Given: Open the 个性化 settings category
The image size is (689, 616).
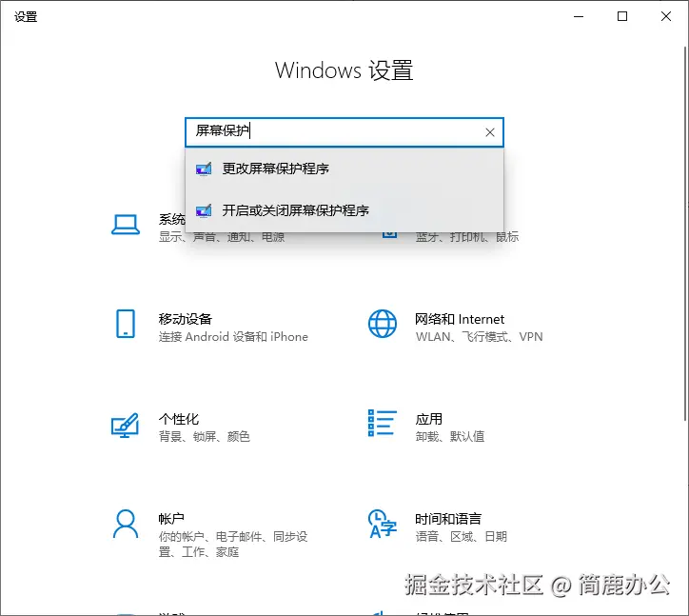Looking at the screenshot, I should (x=181, y=427).
